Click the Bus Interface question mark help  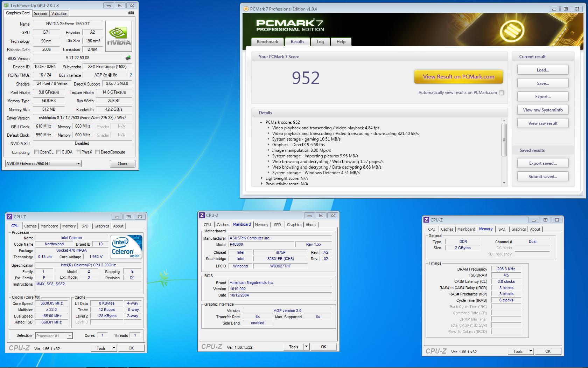tap(131, 75)
